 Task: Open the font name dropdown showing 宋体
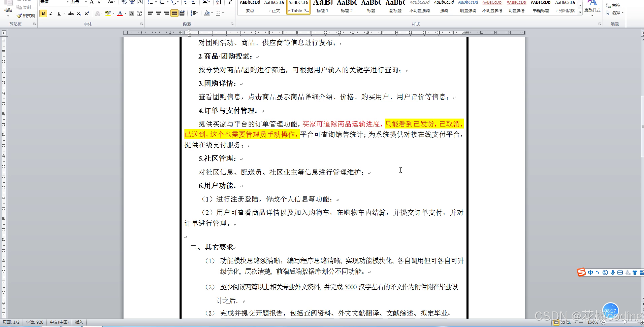pyautogui.click(x=67, y=2)
